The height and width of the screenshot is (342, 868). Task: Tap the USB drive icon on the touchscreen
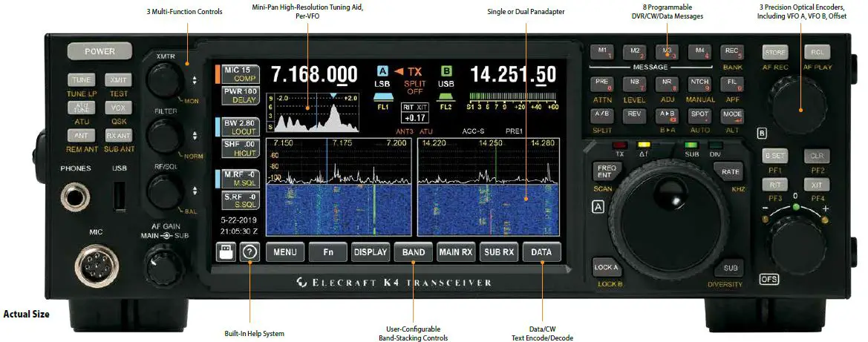[226, 251]
